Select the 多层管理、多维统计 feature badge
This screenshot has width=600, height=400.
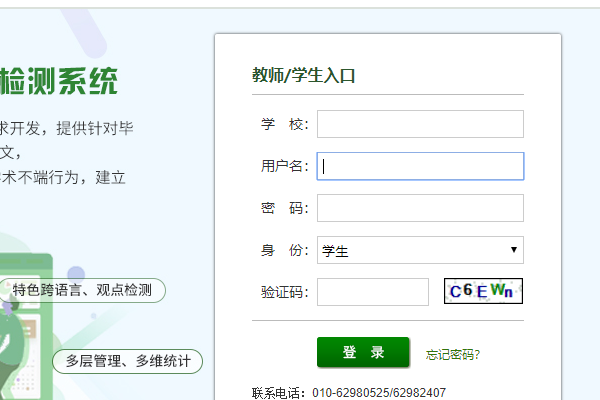click(x=127, y=361)
